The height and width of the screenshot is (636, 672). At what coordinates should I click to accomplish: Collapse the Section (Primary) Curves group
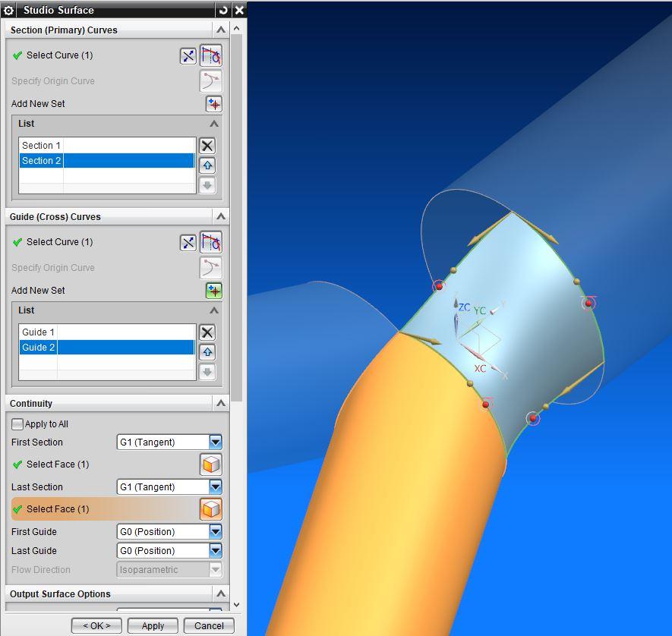pos(222,30)
